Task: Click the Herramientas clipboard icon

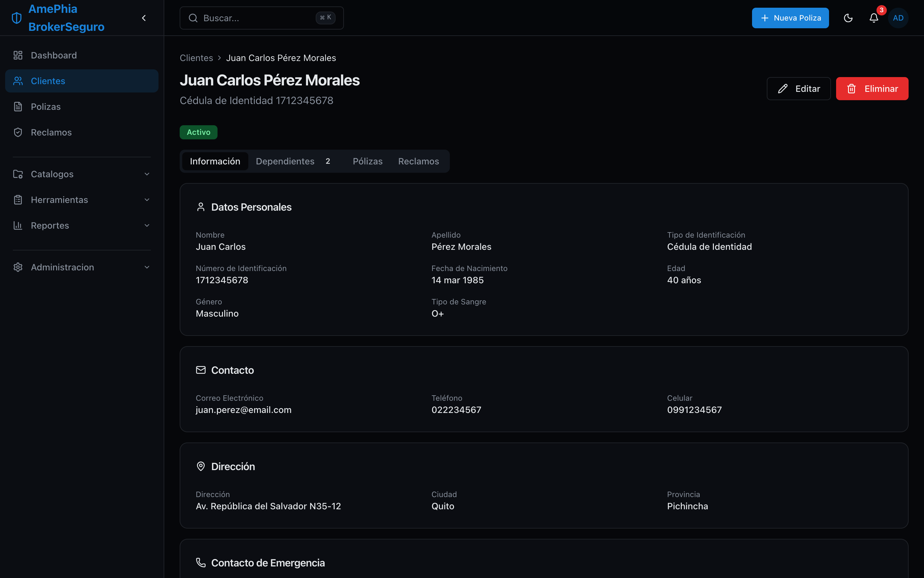Action: tap(18, 199)
